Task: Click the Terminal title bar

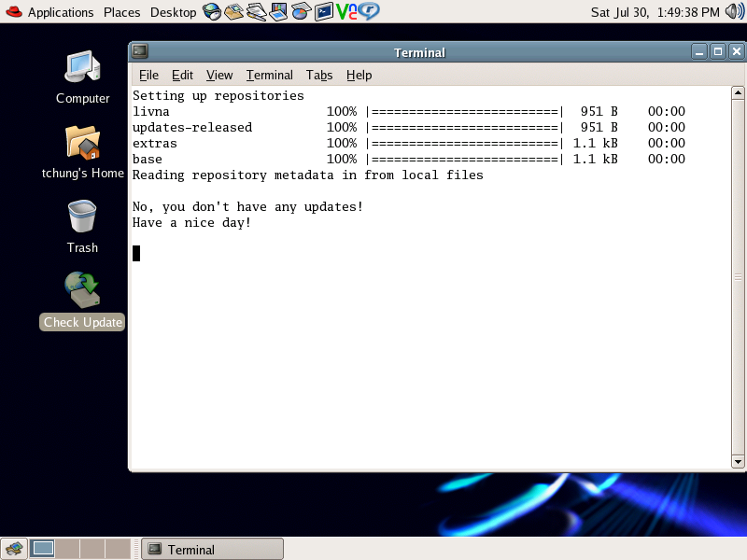Action: tap(419, 52)
